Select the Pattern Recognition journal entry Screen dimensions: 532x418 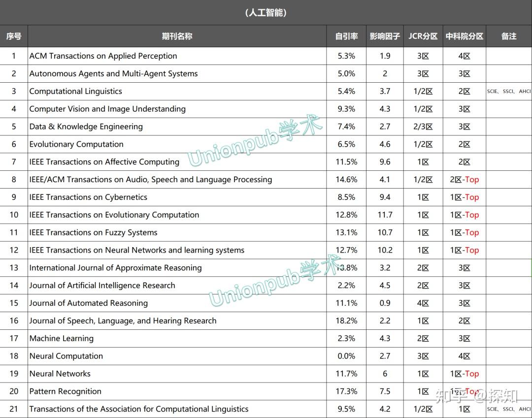(x=65, y=391)
